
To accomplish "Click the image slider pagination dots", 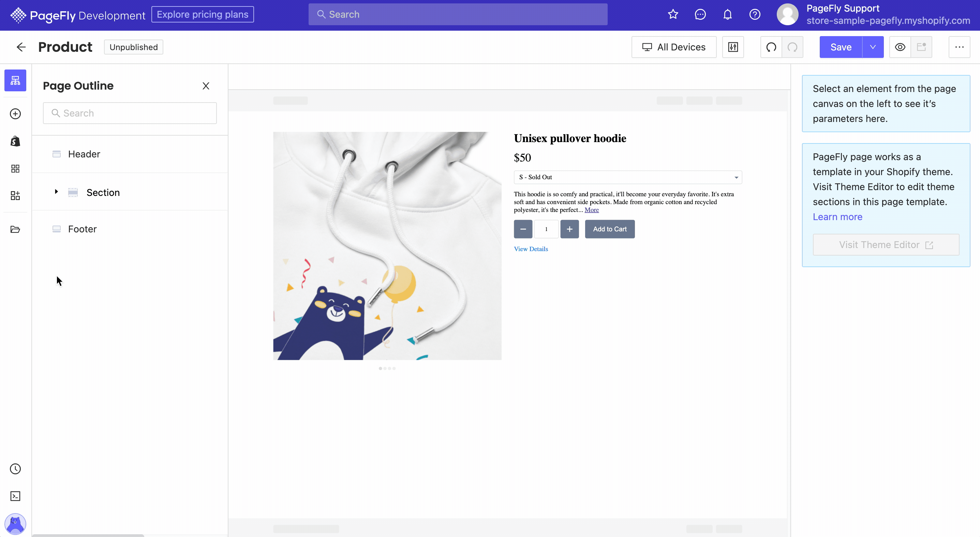I will click(x=387, y=368).
